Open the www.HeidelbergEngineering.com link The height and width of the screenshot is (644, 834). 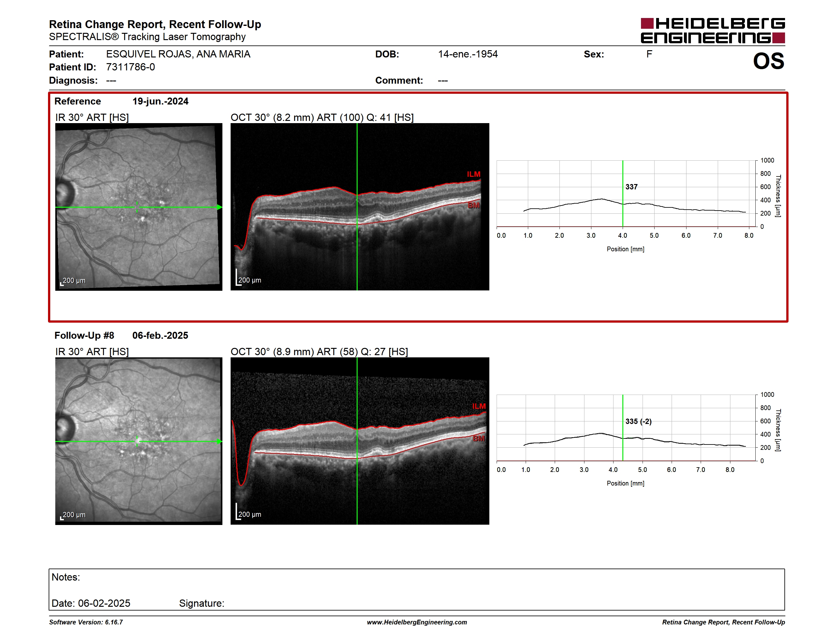point(417,622)
